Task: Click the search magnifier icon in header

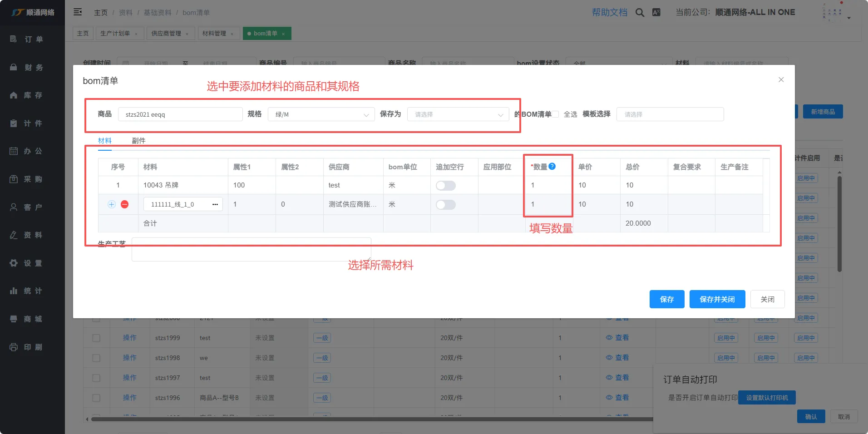Action: pos(640,13)
